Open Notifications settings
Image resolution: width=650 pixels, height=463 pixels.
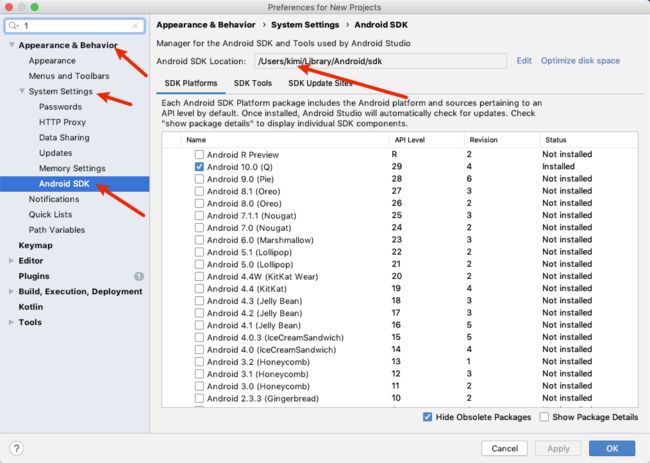tap(54, 199)
